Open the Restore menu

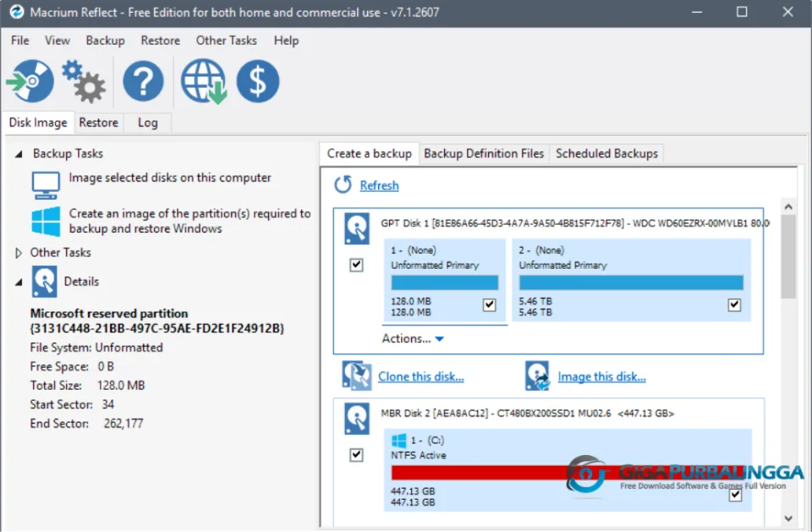tap(161, 41)
